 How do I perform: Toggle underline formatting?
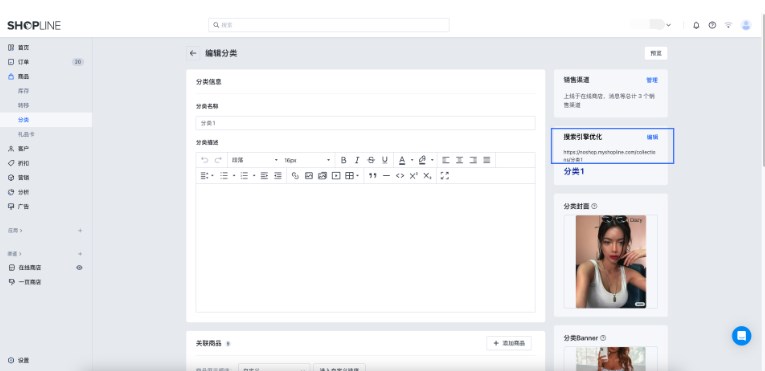pos(384,160)
